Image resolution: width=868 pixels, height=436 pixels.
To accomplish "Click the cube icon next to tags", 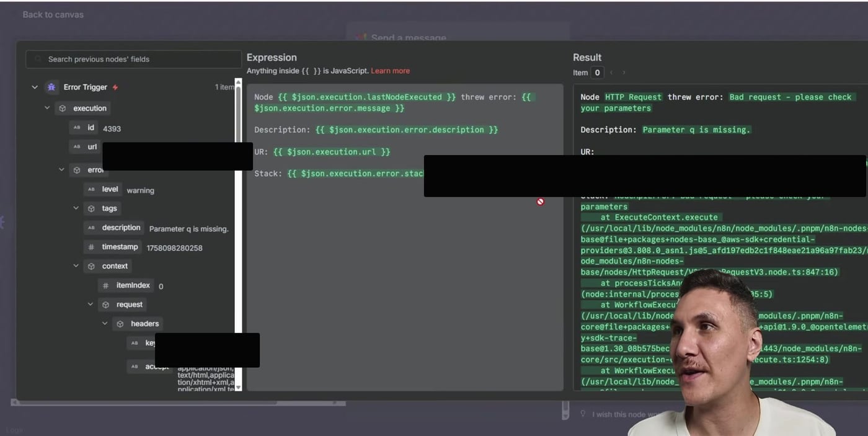I will click(x=91, y=209).
